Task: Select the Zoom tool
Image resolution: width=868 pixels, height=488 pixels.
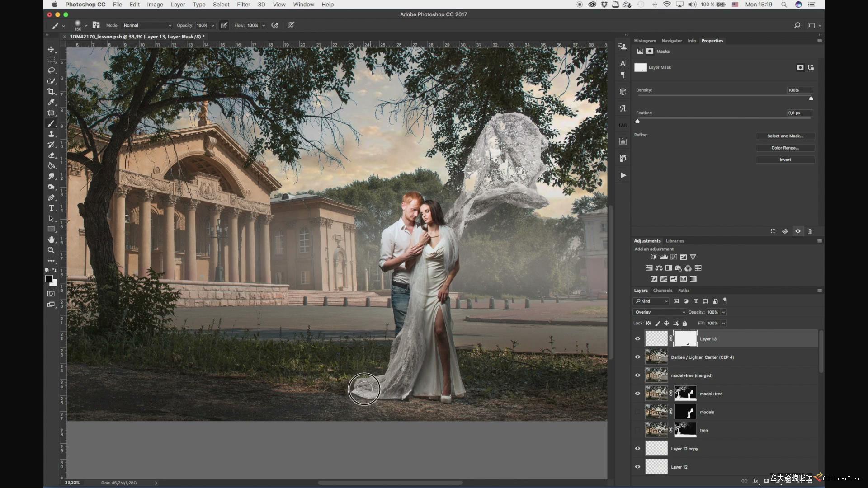Action: [x=51, y=250]
